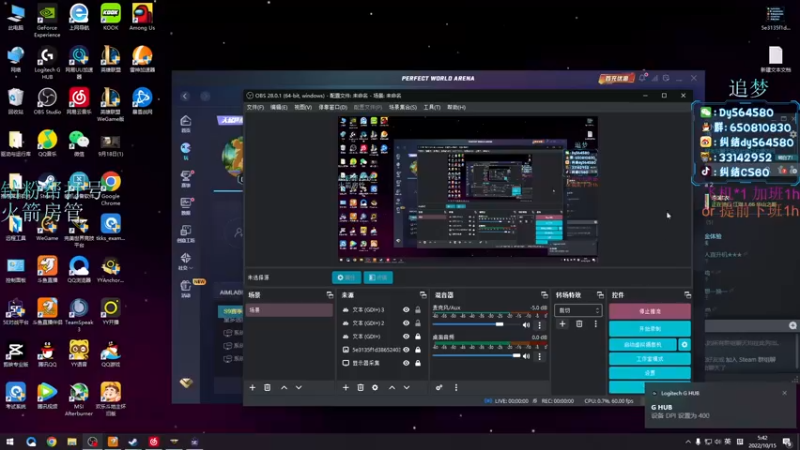Click the Start Recording button
This screenshot has width=800, height=450.
pyautogui.click(x=649, y=329)
